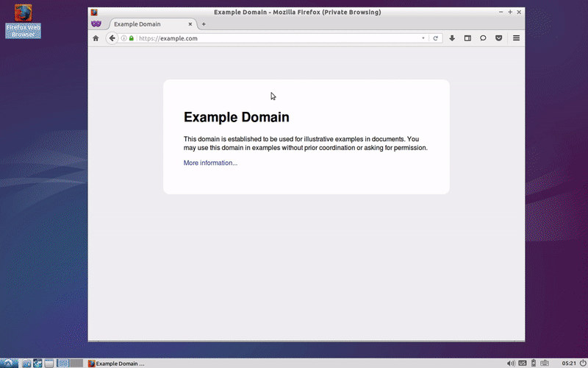The image size is (588, 368).
Task: Show site information via the info icon
Action: (123, 38)
